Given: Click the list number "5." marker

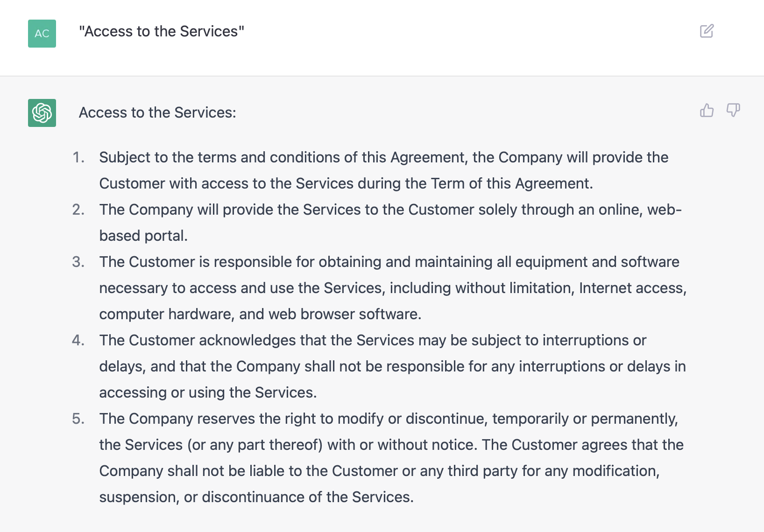Looking at the screenshot, I should [78, 419].
